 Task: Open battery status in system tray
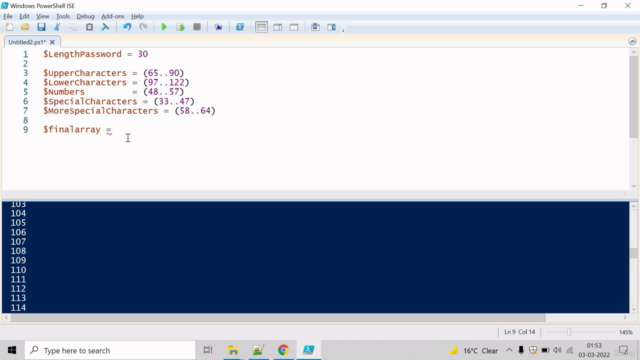(545, 350)
